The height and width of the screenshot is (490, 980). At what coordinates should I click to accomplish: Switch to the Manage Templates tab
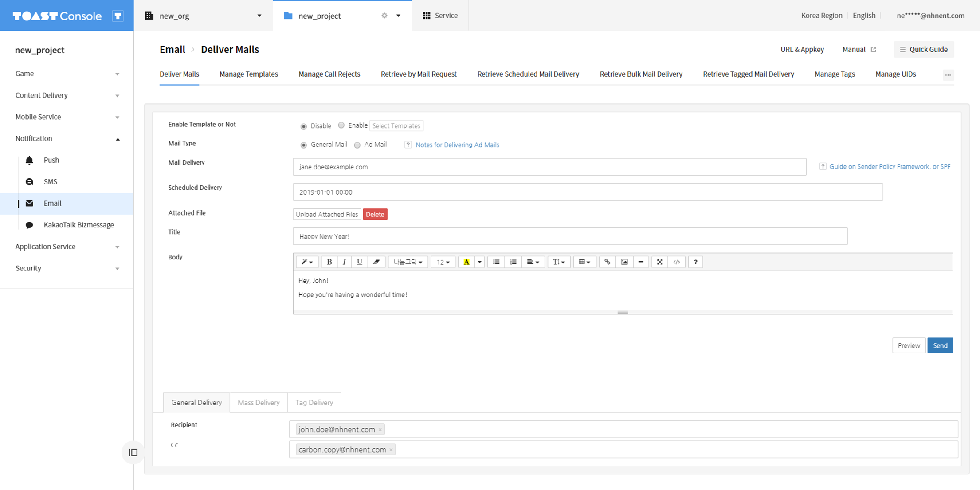click(x=248, y=74)
